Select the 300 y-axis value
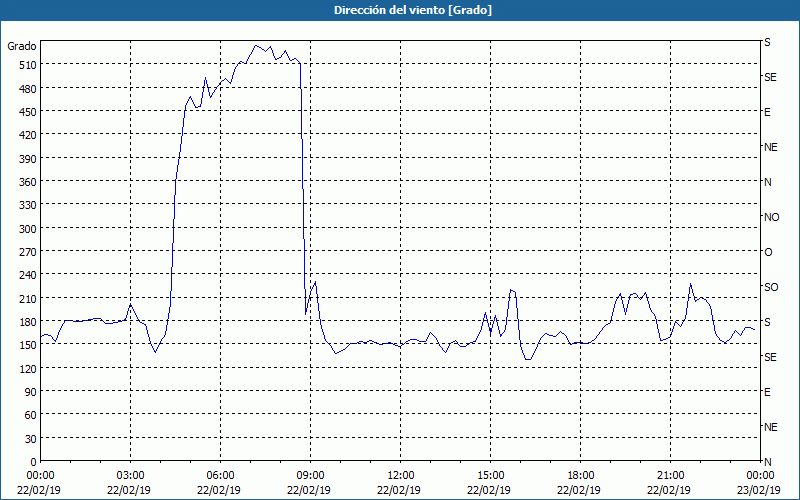800x500 pixels. coord(29,229)
